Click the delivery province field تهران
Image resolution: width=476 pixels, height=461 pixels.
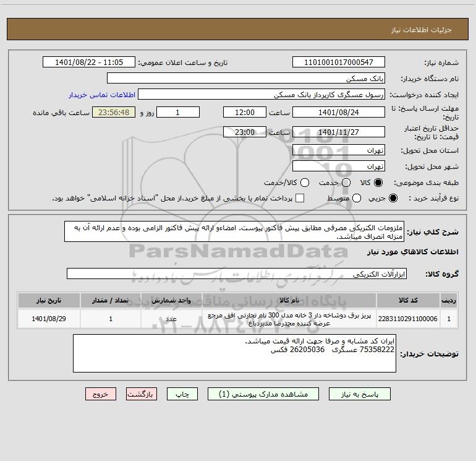[x=339, y=150]
